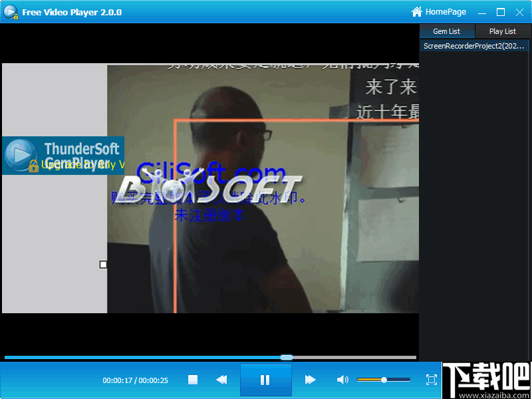
Task: Click the seek bar handle
Action: point(286,357)
